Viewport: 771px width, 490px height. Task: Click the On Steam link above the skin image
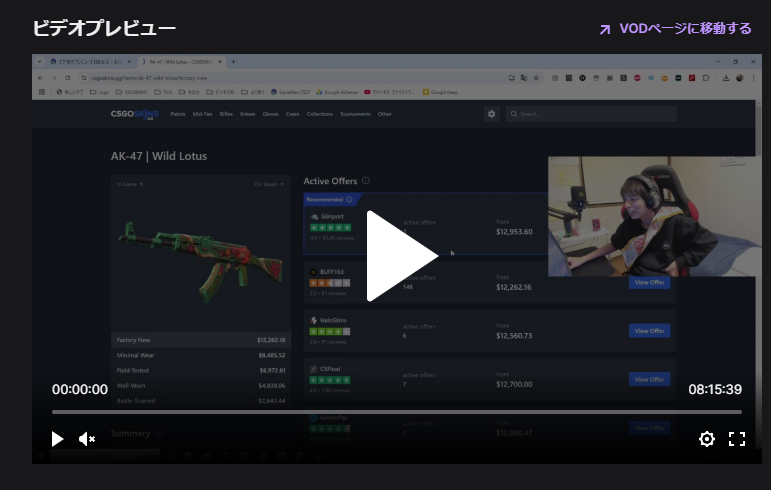tap(269, 184)
